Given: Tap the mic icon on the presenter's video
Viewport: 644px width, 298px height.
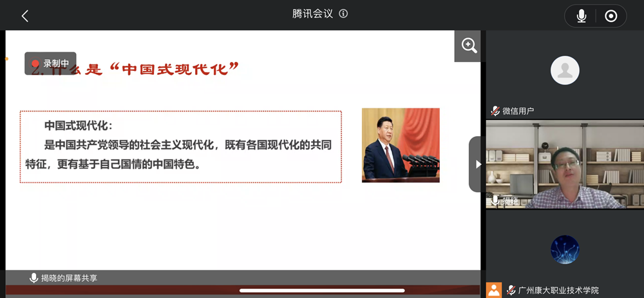Looking at the screenshot, I should click(495, 201).
